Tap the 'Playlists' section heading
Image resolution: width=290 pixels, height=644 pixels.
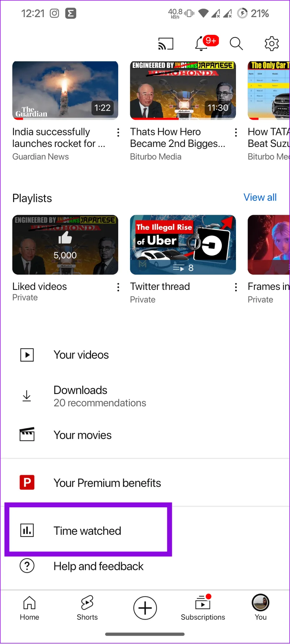point(32,198)
